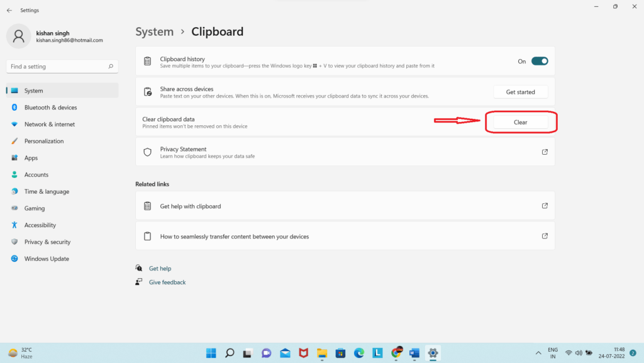Click the search magnifier in Find a setting
The image size is (644, 363).
(x=111, y=67)
